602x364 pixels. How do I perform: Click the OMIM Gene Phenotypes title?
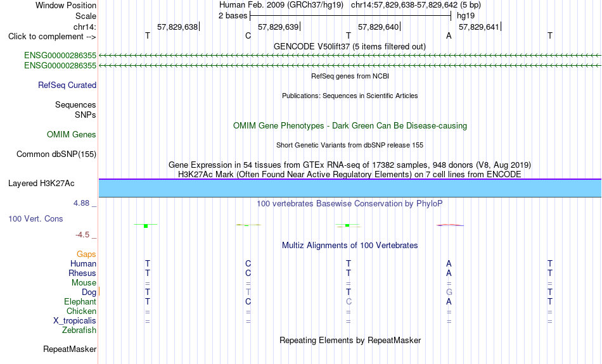coord(350,126)
